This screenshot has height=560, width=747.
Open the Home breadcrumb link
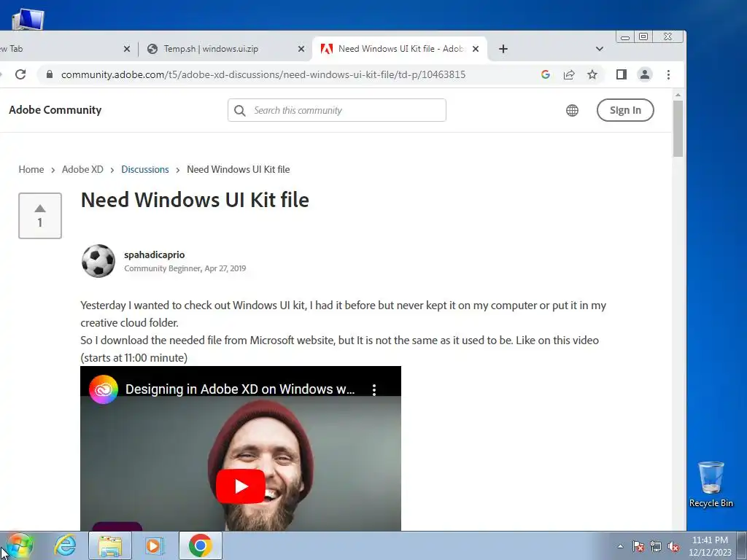31,169
